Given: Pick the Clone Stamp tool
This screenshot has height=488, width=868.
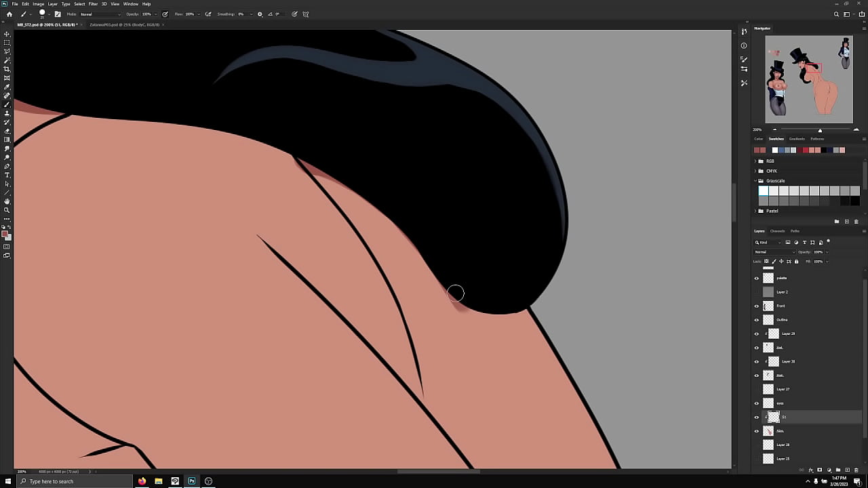Looking at the screenshot, I should click(x=7, y=114).
